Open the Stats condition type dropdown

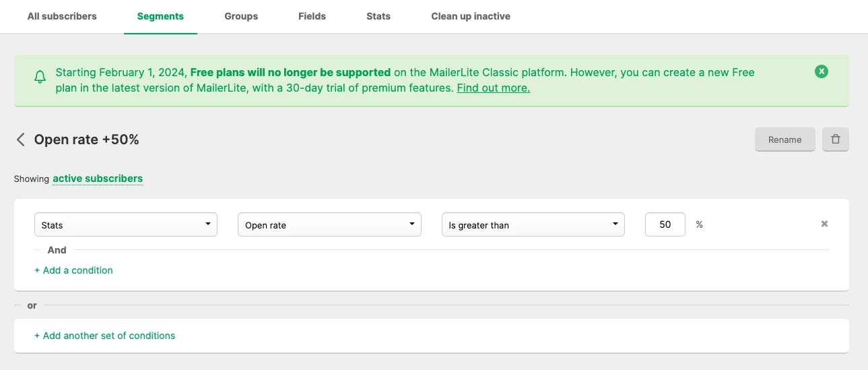click(x=126, y=224)
